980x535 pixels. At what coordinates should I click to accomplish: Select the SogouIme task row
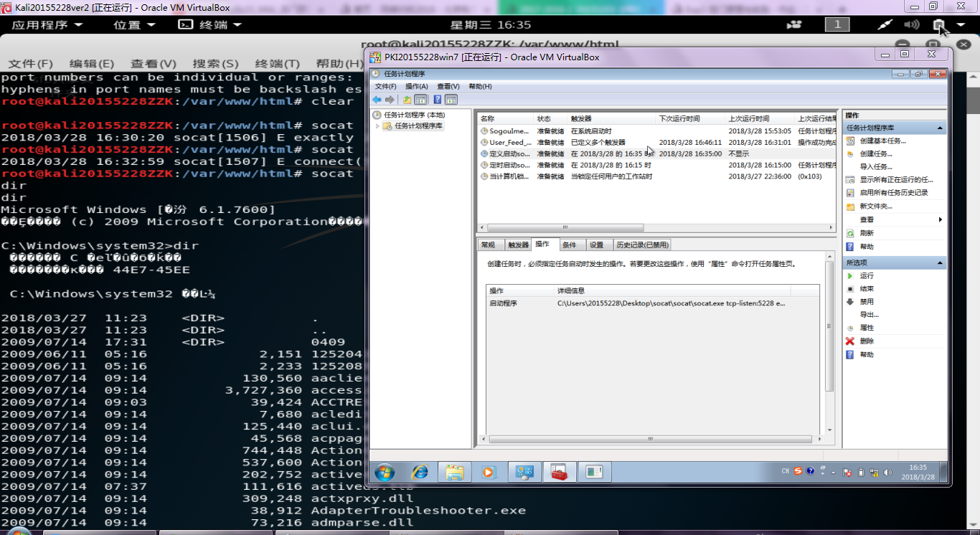[656, 131]
